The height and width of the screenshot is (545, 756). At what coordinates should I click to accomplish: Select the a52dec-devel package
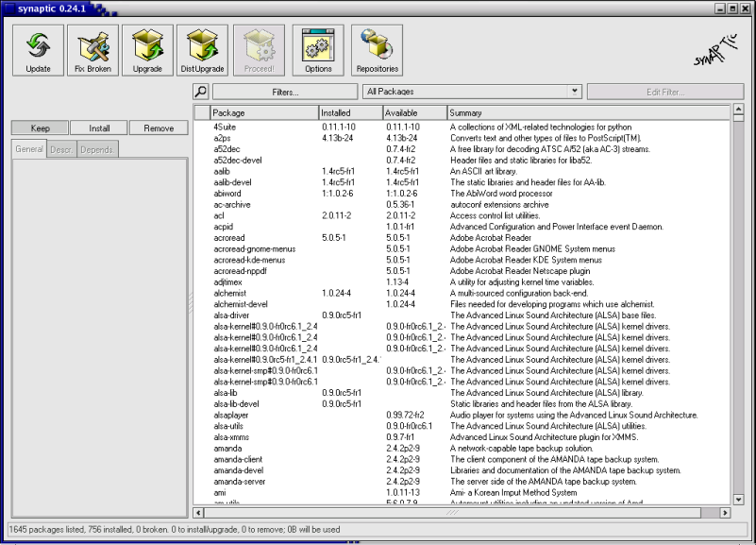(462, 161)
